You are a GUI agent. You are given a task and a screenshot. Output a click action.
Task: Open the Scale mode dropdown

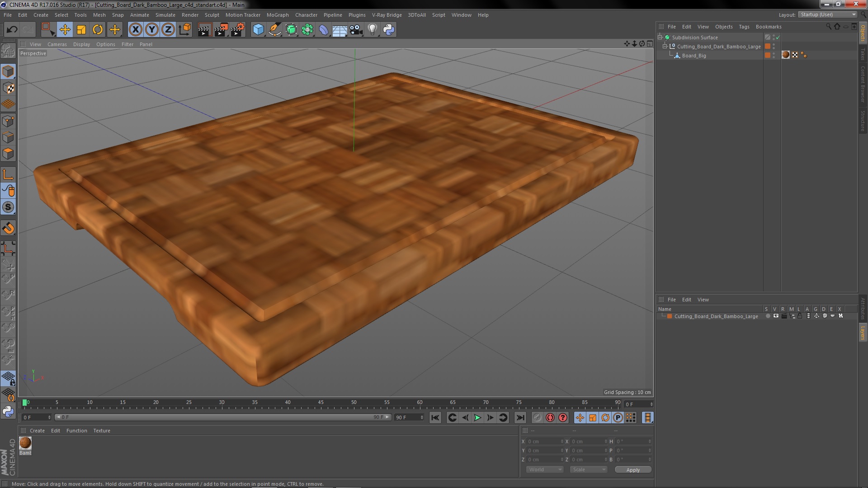[588, 469]
